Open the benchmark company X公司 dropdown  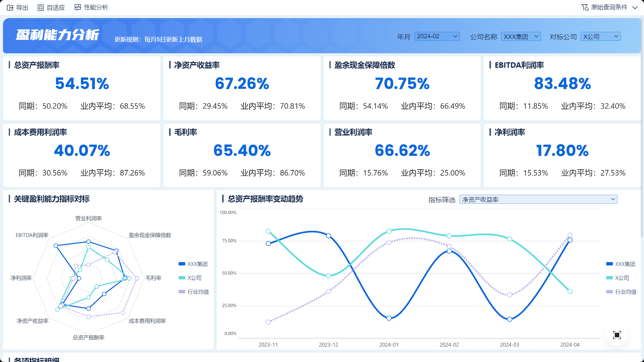click(600, 37)
